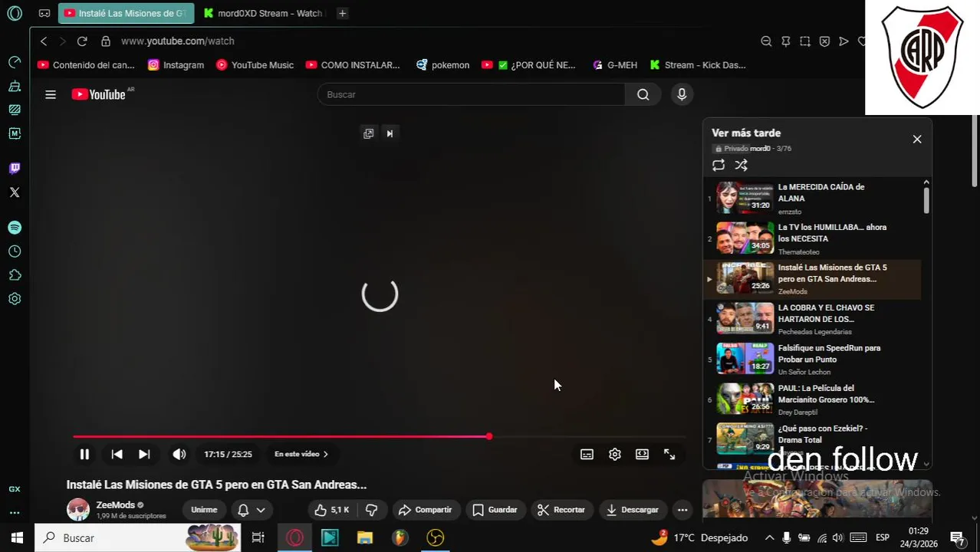Open notification bell dropdown for ZeeMods
The image size is (980, 552).
tap(251, 510)
